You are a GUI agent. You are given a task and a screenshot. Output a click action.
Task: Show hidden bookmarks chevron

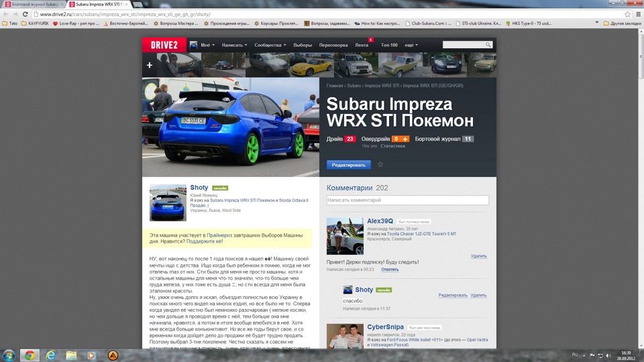[597, 23]
